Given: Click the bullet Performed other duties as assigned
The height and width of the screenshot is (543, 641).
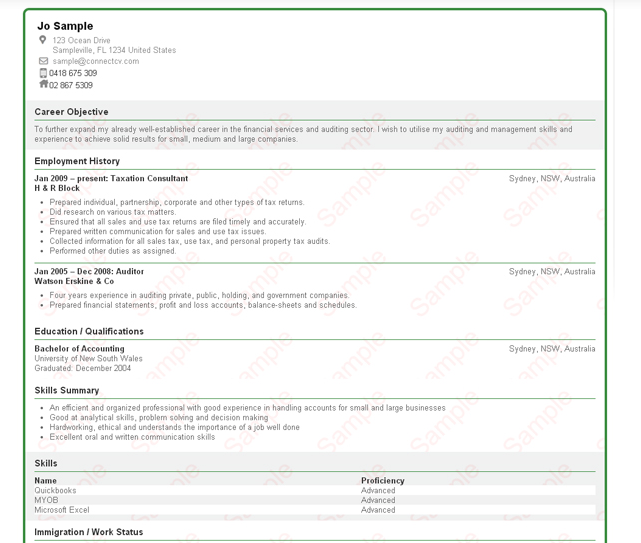Looking at the screenshot, I should 113,251.
